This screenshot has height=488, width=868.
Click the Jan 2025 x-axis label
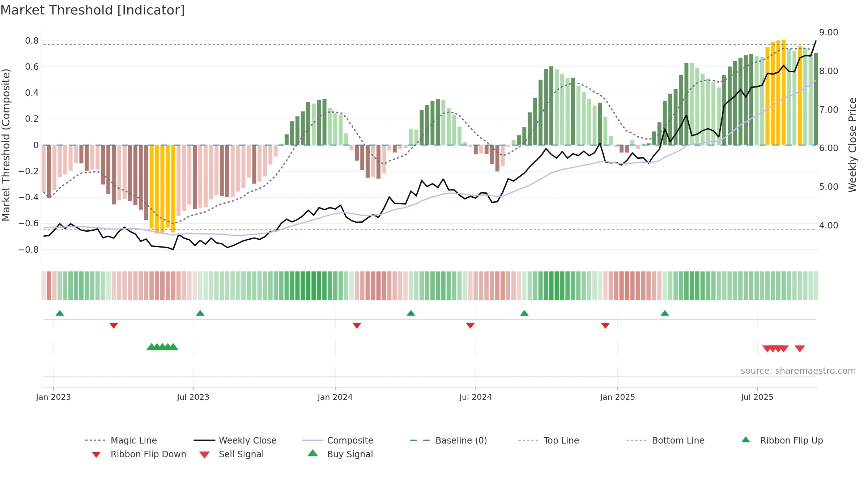pyautogui.click(x=617, y=397)
